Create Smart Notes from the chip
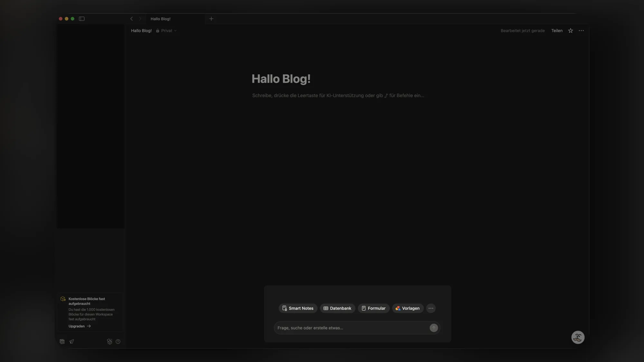 [x=298, y=308]
